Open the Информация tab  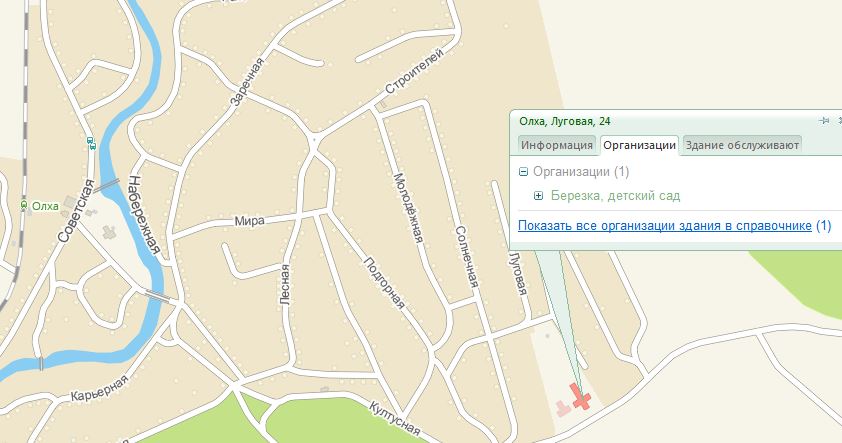pyautogui.click(x=556, y=145)
